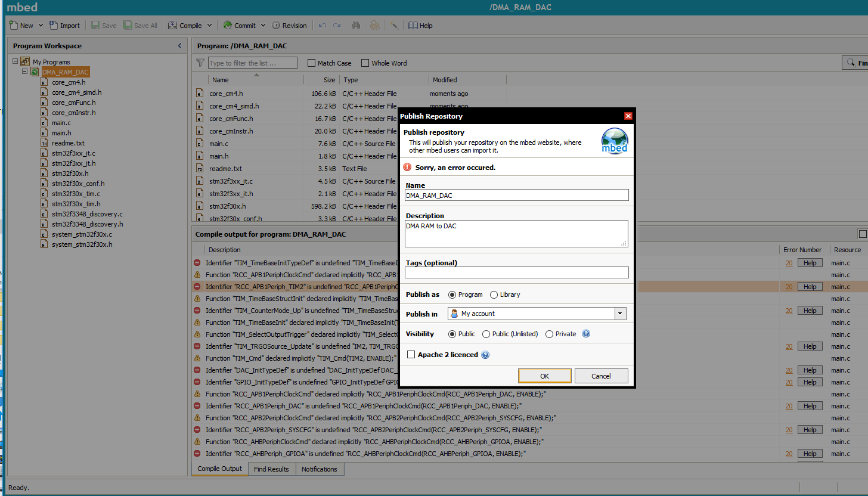Expand the Compile dropdown arrow
The width and height of the screenshot is (868, 496).
coord(210,26)
